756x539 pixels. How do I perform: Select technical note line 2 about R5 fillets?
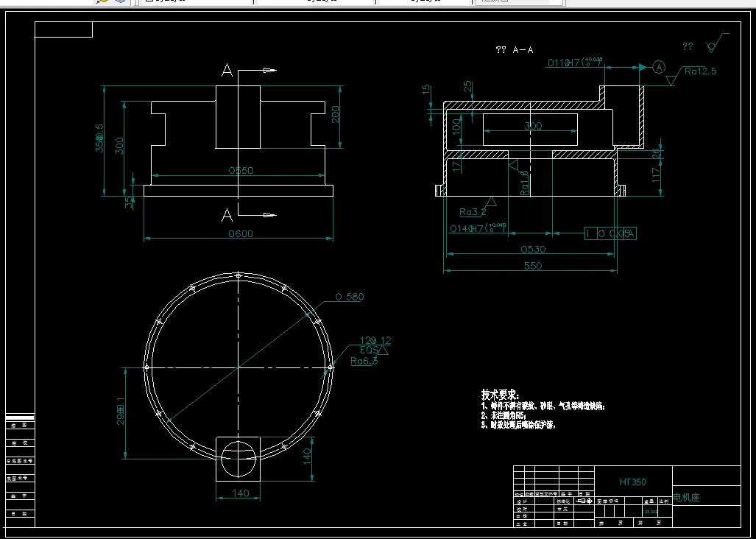pyautogui.click(x=504, y=415)
